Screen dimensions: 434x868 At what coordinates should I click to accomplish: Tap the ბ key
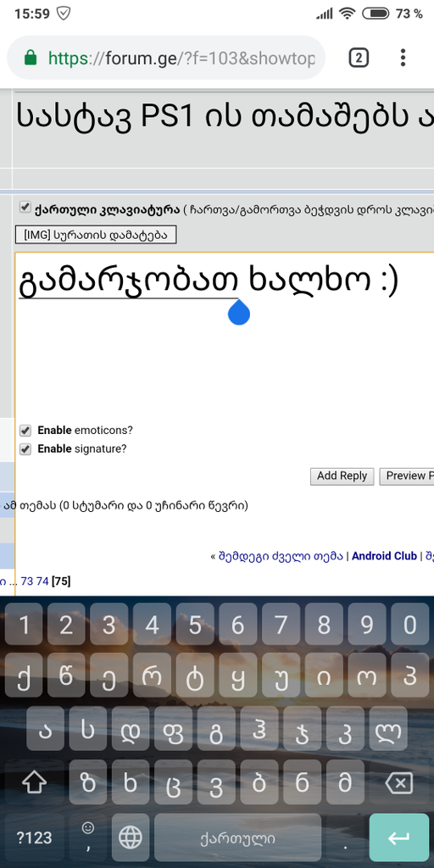(259, 782)
